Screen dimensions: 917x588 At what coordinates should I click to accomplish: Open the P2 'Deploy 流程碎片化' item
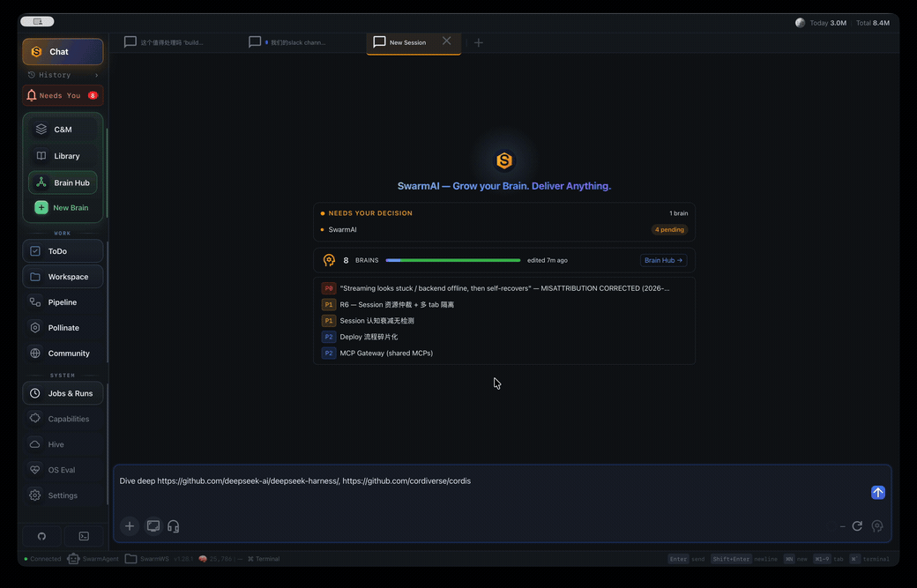504,337
